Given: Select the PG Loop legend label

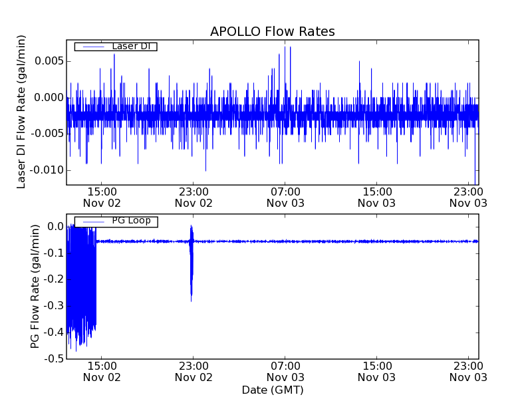Looking at the screenshot, I should pyautogui.click(x=131, y=221).
